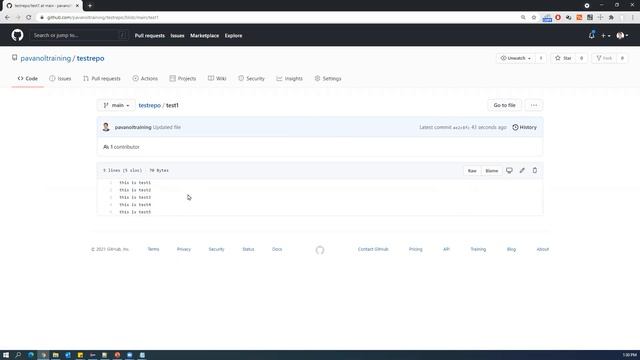This screenshot has height=360, width=640.
Task: Select the Code tab
Action: (x=28, y=78)
